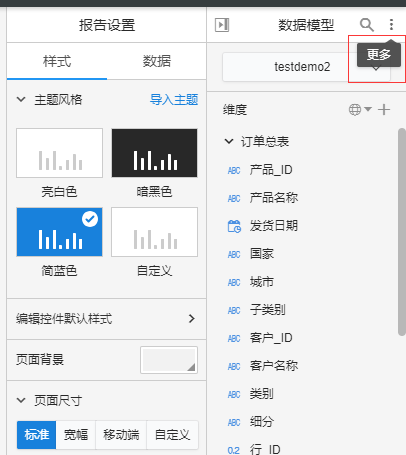Open 编辑控件默认样式 settings
Viewport: 406px width, 455px height.
106,319
